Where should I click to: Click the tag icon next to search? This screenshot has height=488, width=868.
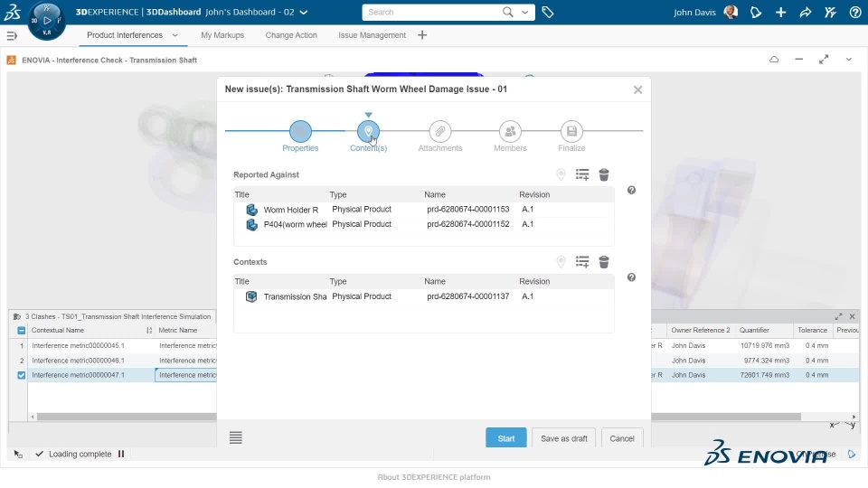pos(548,12)
